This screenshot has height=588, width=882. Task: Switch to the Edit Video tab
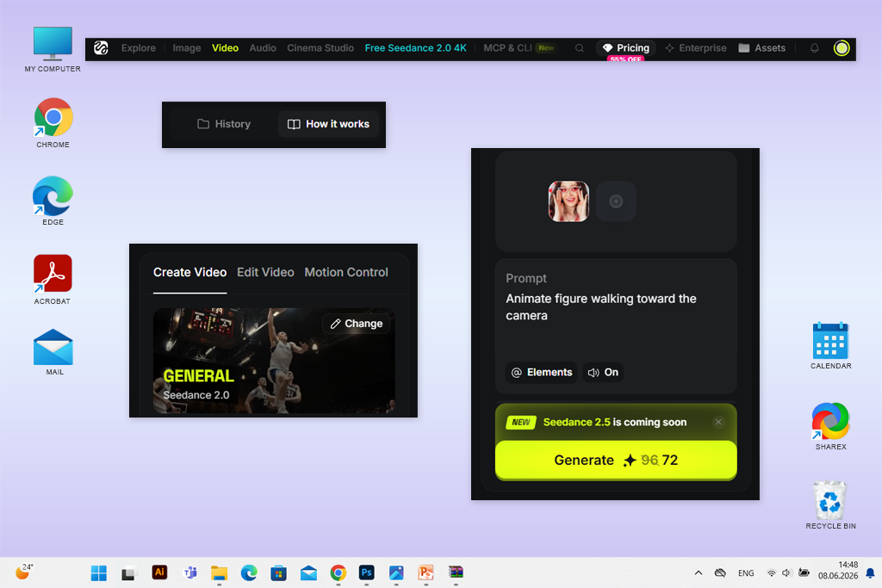[x=265, y=273]
